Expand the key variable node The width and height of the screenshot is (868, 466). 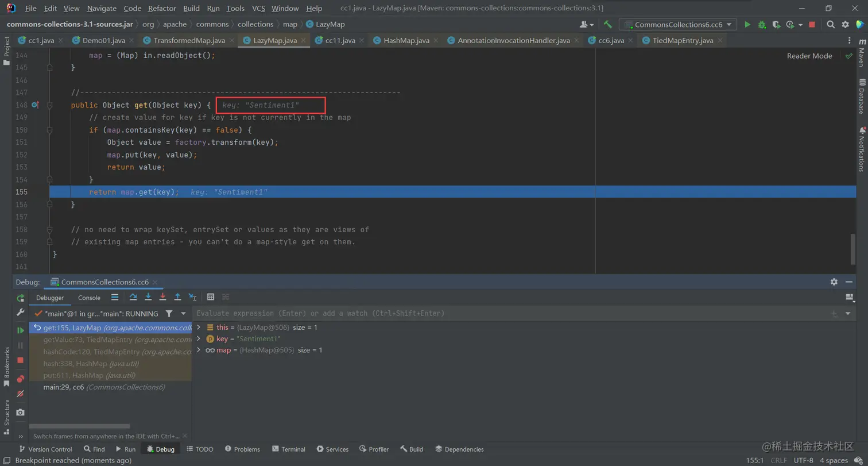tap(199, 338)
